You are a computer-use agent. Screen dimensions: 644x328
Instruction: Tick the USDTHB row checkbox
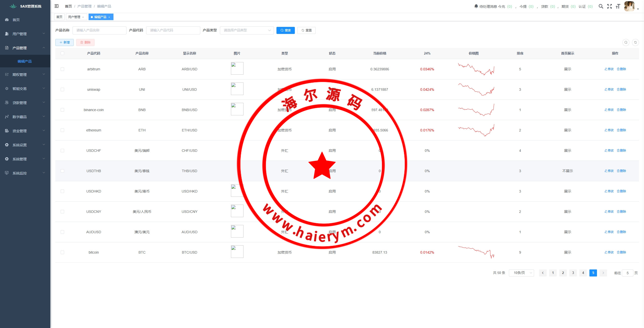[62, 171]
